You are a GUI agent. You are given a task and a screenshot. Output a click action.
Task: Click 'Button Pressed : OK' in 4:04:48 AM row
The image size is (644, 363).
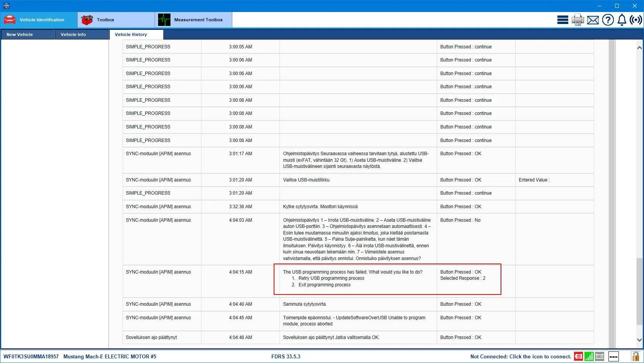click(x=461, y=337)
